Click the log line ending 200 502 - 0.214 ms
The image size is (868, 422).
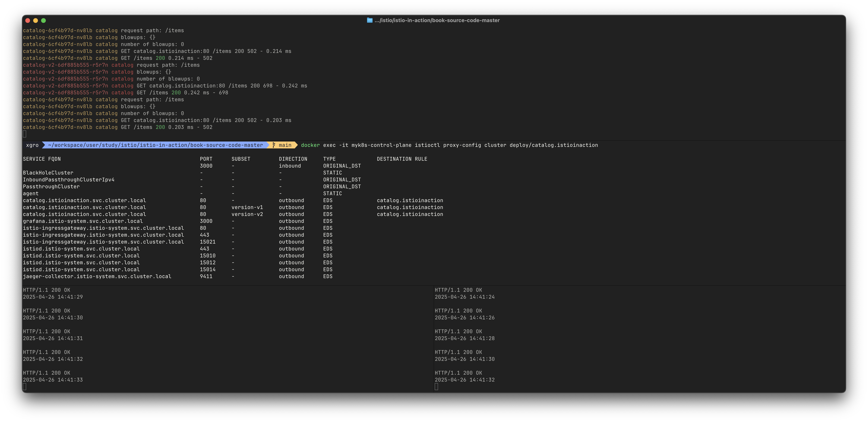point(157,51)
